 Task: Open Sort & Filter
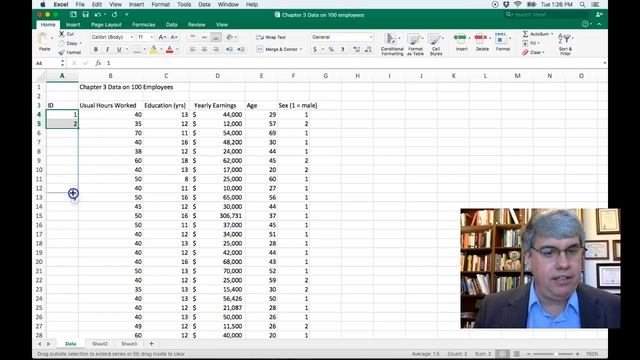point(565,44)
